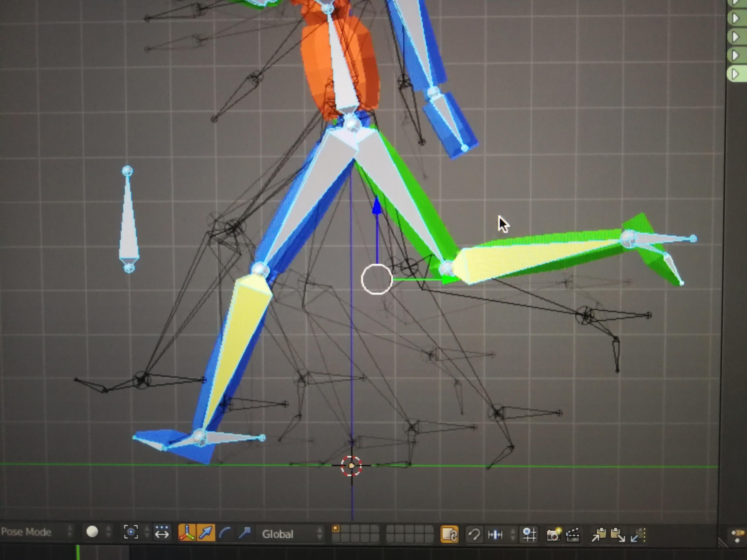Click the solid viewport shading sphere icon
The height and width of the screenshot is (560, 747).
click(92, 532)
